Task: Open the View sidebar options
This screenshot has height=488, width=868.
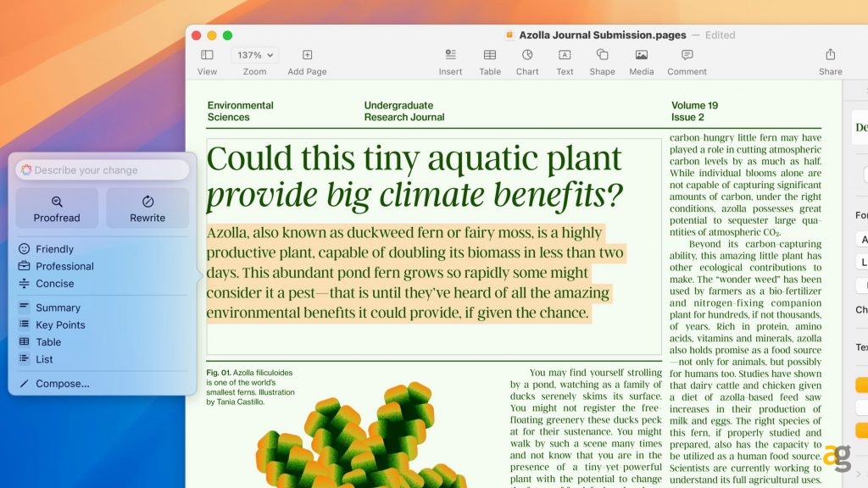Action: pyautogui.click(x=207, y=55)
